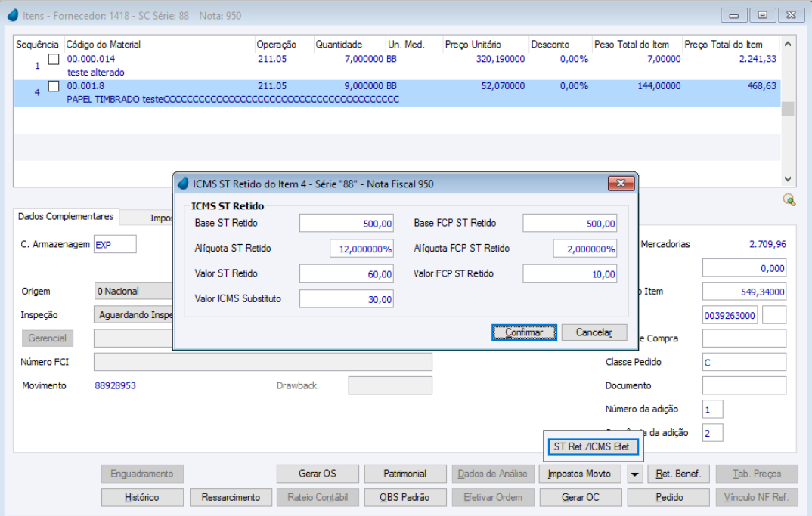Image resolution: width=812 pixels, height=516 pixels.
Task: Click the Valor FCP ST Retido field
Action: (569, 273)
